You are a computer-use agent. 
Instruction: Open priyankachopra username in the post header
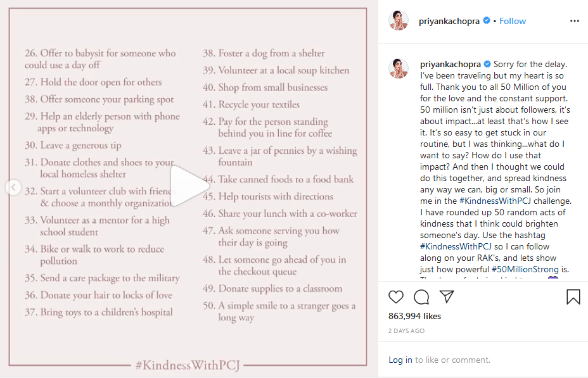coord(450,21)
